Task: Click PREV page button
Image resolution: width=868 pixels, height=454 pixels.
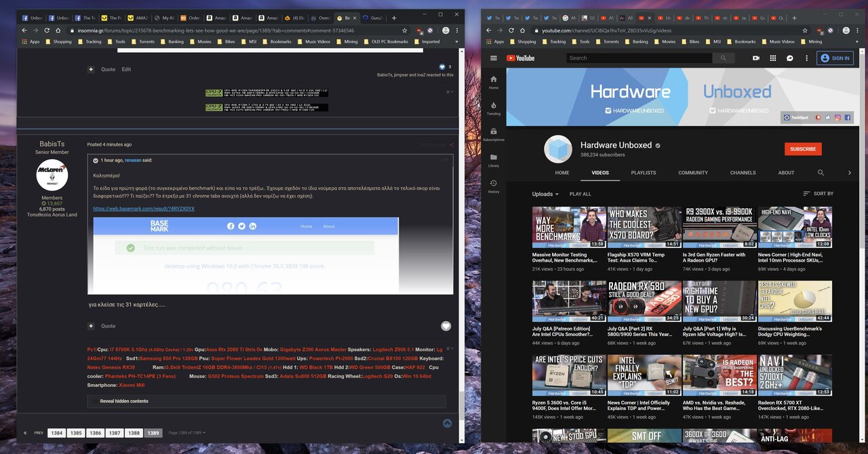Action: [x=39, y=432]
